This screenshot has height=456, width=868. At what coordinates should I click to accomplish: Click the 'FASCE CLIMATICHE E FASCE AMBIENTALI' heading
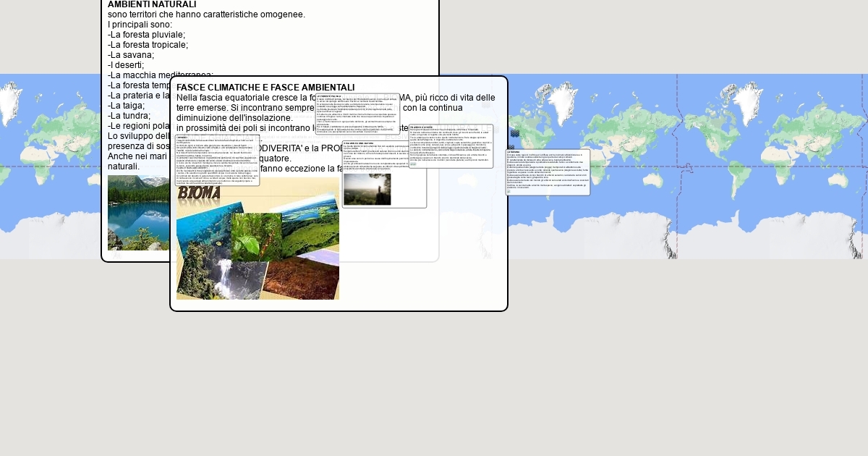tap(265, 88)
